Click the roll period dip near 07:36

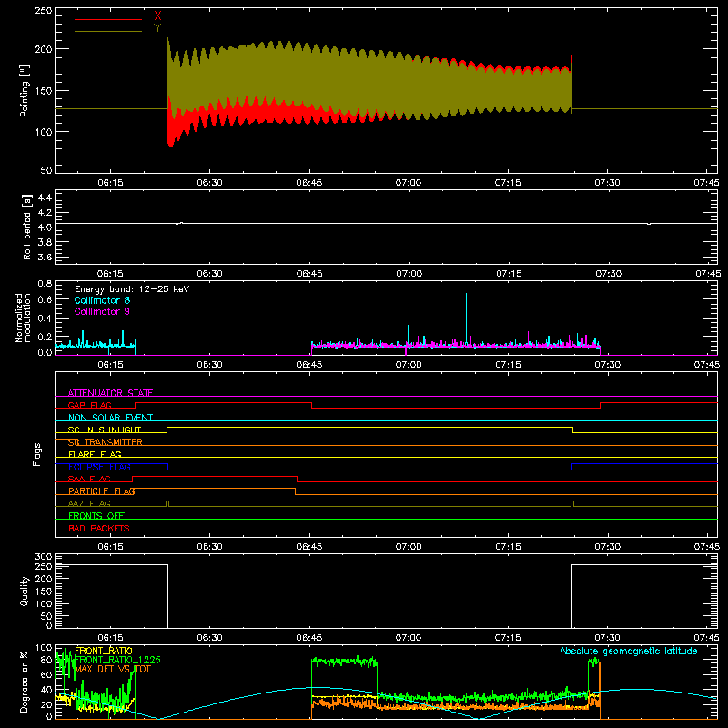tap(649, 224)
